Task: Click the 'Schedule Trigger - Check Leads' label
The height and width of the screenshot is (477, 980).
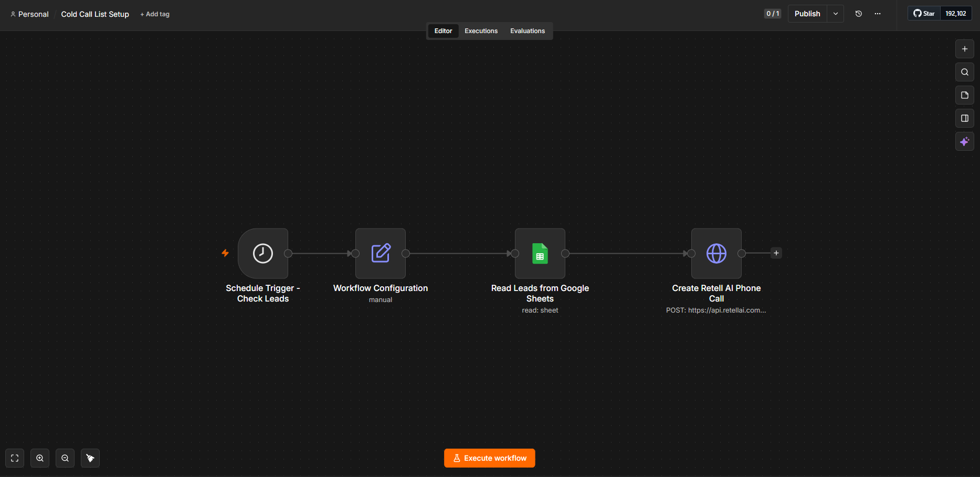Action: [x=263, y=293]
